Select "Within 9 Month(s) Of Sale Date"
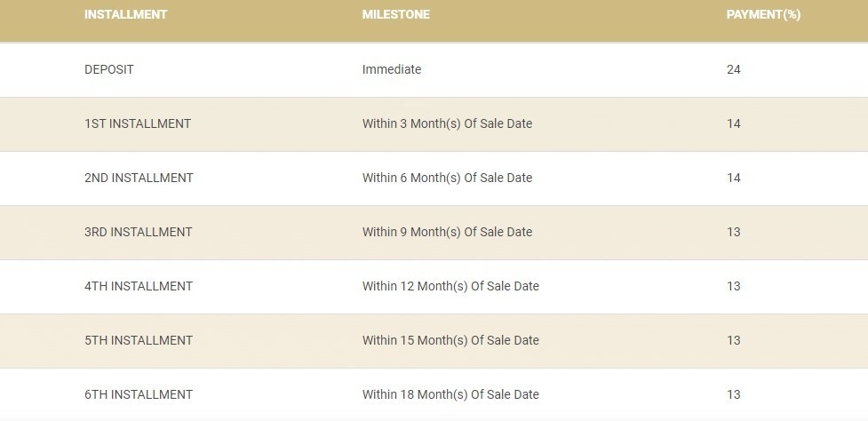 pos(447,232)
